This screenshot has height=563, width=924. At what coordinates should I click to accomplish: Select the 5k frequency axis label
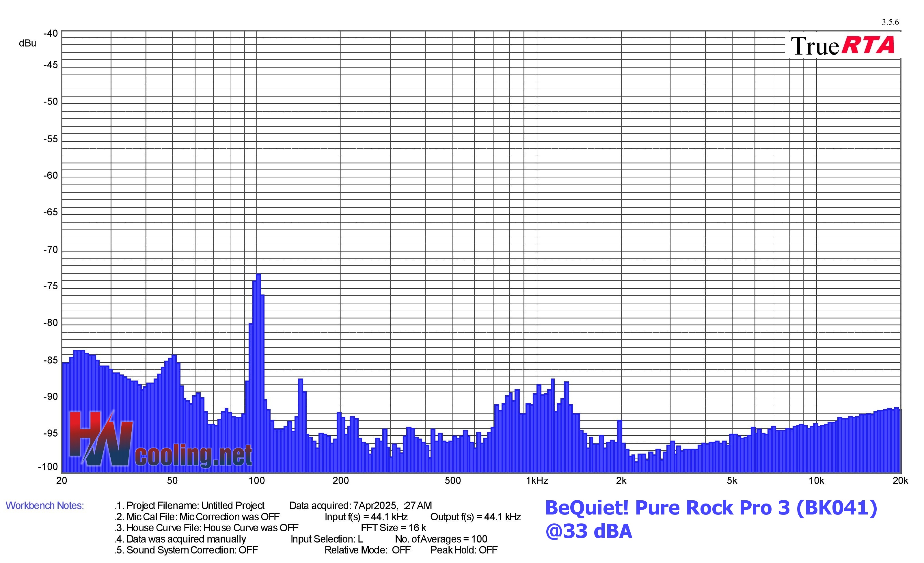pos(732,481)
